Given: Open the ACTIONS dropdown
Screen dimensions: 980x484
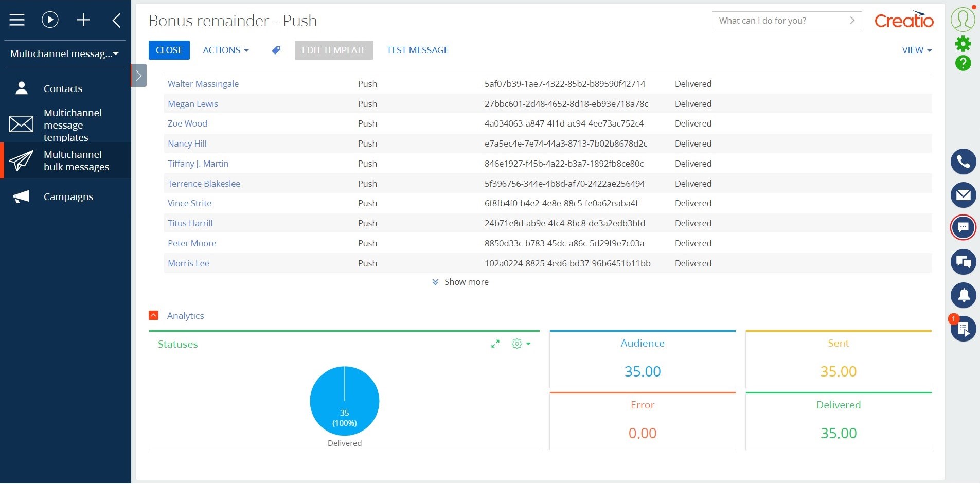Looking at the screenshot, I should [225, 50].
